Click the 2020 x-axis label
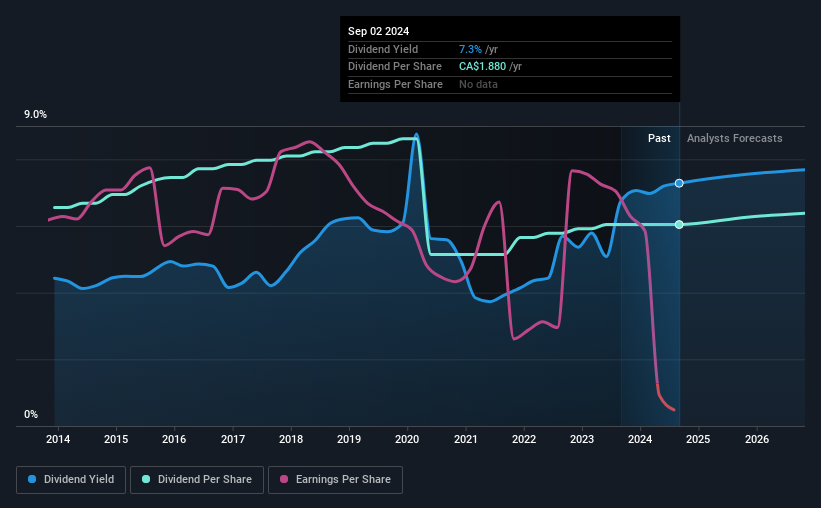The image size is (821, 508). 407,439
